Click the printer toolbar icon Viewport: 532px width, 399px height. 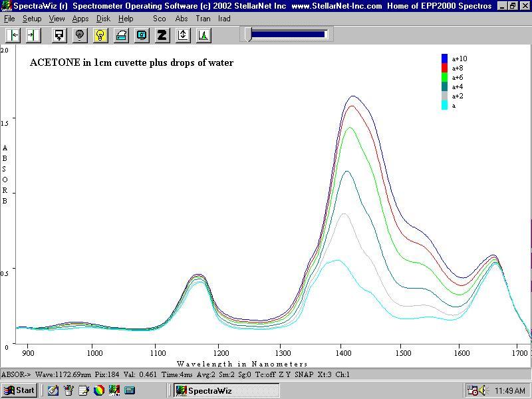(121, 35)
